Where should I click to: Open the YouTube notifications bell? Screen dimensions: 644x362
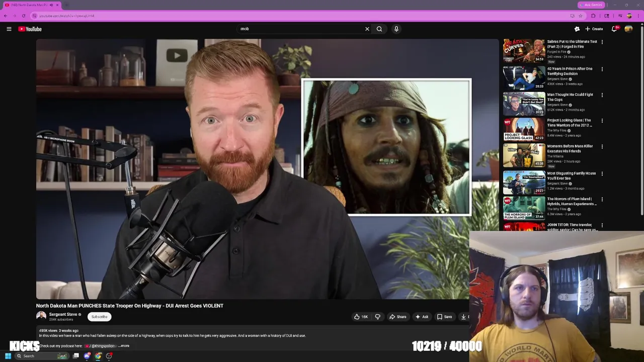click(614, 29)
